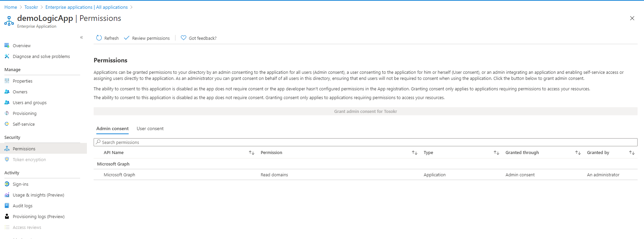The height and width of the screenshot is (239, 644).
Task: Click the Granted through column header text
Action: 522,153
